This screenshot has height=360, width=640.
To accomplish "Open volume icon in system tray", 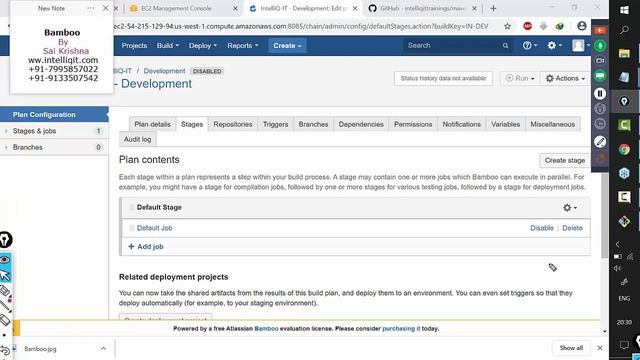I will point(617,268).
